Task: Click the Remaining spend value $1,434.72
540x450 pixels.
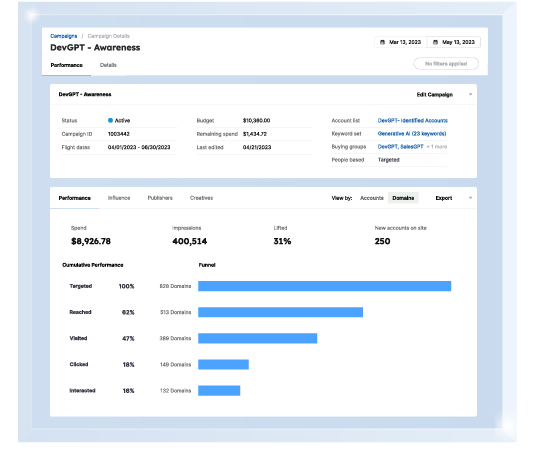Action: 255,134
